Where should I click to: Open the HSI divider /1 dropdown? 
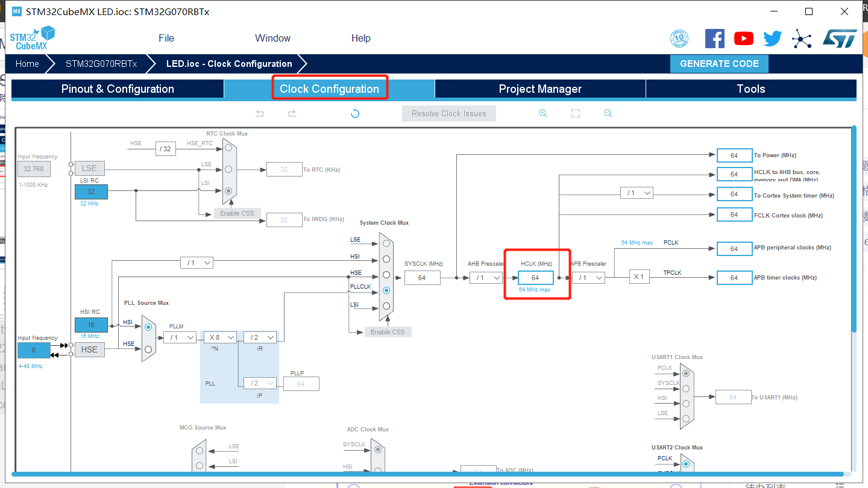(197, 263)
